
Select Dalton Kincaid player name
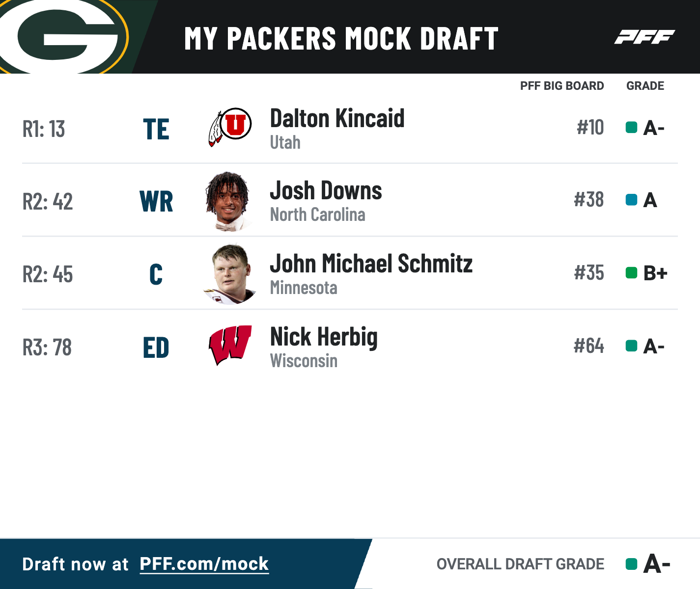tap(337, 119)
